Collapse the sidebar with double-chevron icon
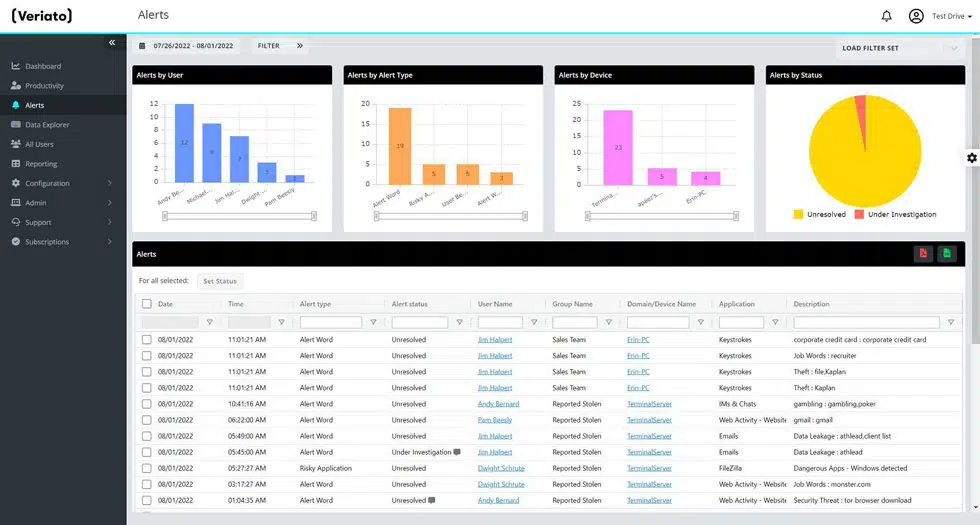 (x=112, y=43)
